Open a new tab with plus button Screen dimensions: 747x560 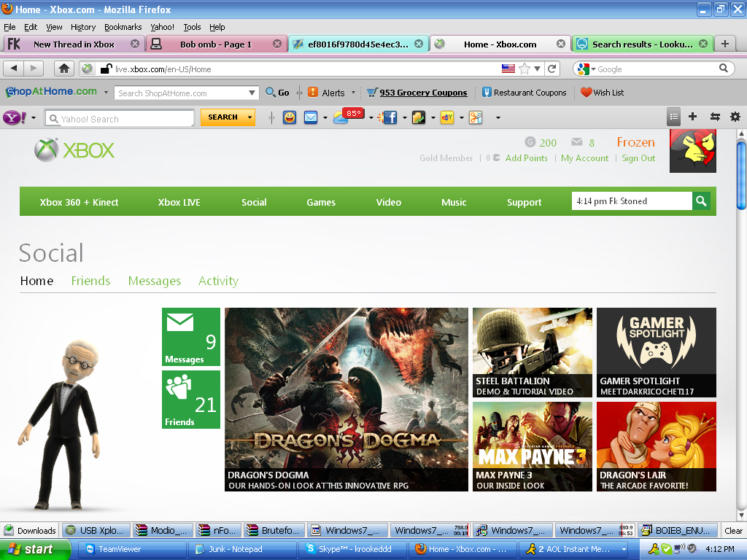pos(725,44)
